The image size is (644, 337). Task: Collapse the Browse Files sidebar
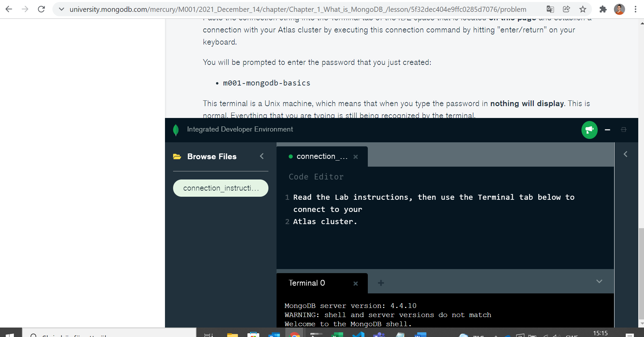pos(262,156)
